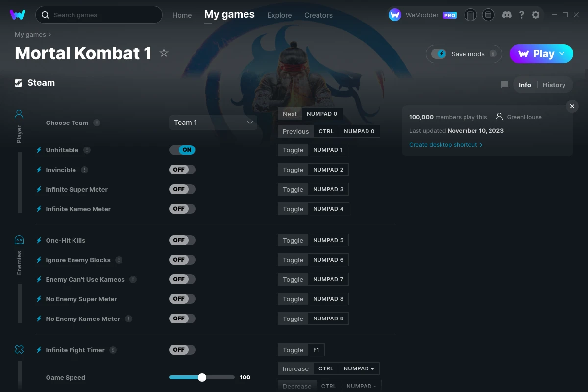Turn off the Unhittable toggle

[x=182, y=150]
